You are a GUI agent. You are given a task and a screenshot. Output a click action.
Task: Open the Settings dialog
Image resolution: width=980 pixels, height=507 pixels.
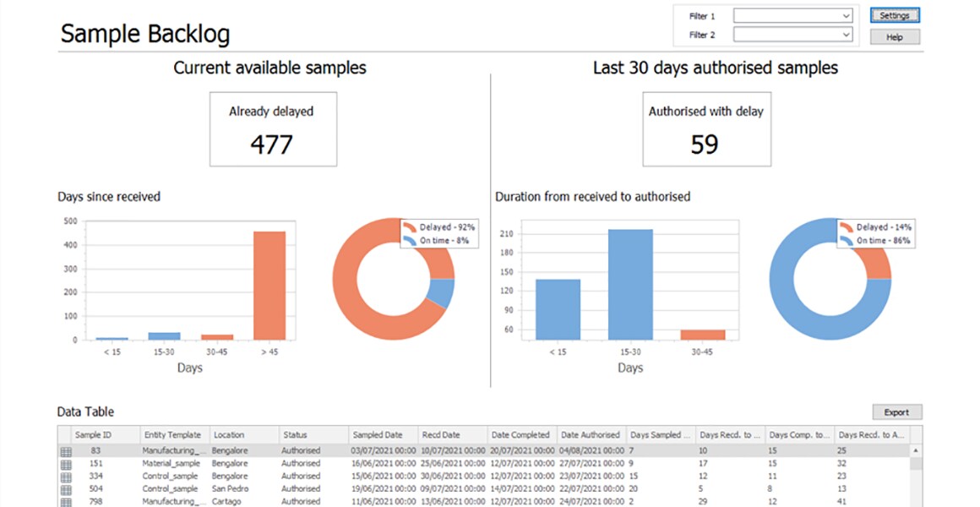click(x=894, y=14)
